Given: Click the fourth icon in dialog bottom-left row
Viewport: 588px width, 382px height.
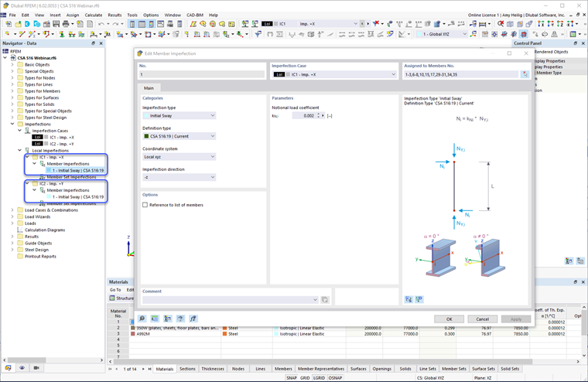Looking at the screenshot, I should [180, 319].
